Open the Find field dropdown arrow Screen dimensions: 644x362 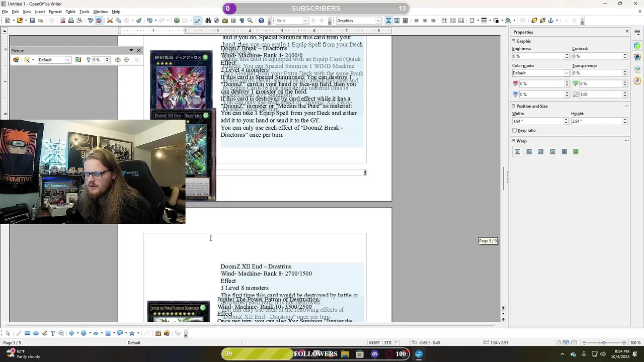click(305, 21)
